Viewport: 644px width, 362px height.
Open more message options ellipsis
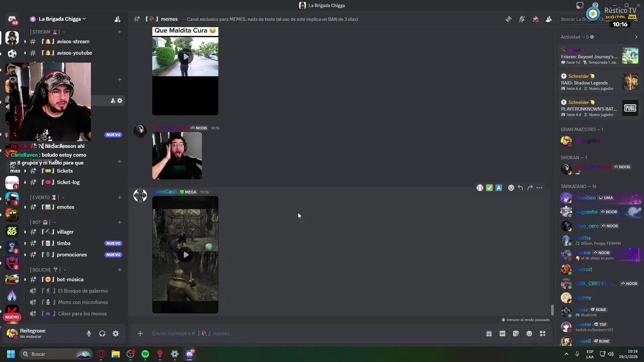click(539, 188)
